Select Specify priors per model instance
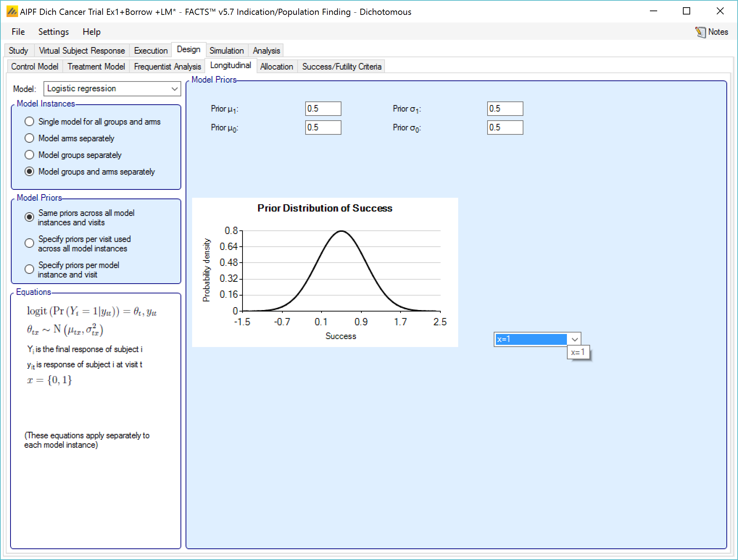The height and width of the screenshot is (560, 738). 29,269
